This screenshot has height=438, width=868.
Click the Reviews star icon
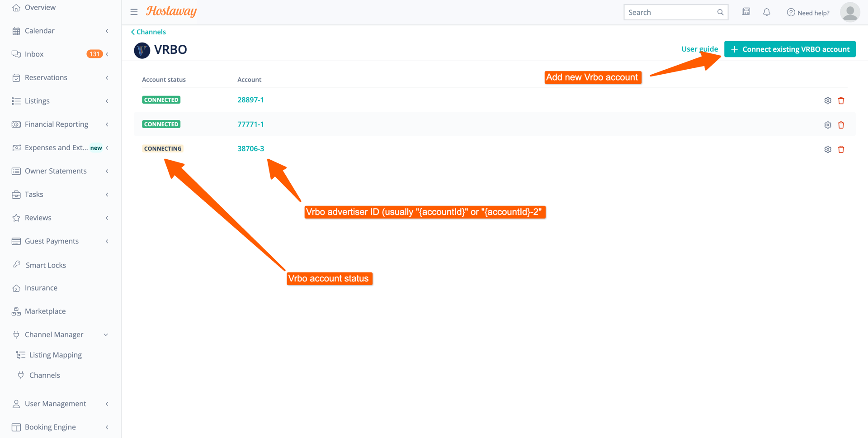16,218
